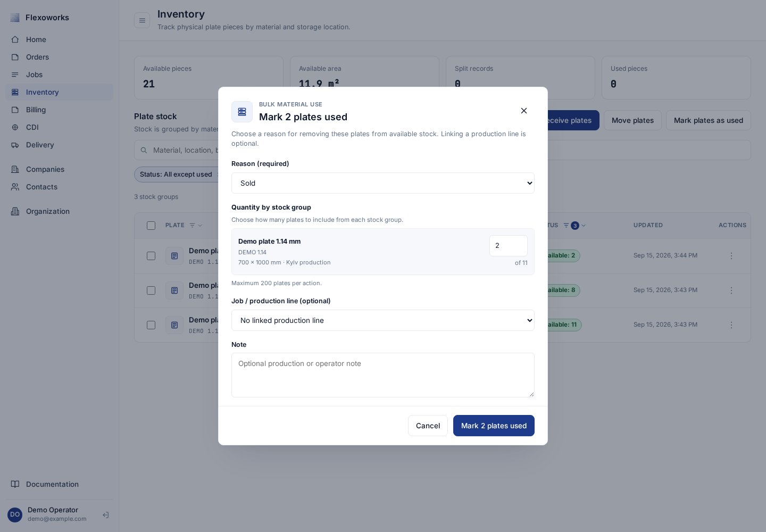Click the Status: All except used filter chip
The width and height of the screenshot is (766, 532).
pos(176,174)
